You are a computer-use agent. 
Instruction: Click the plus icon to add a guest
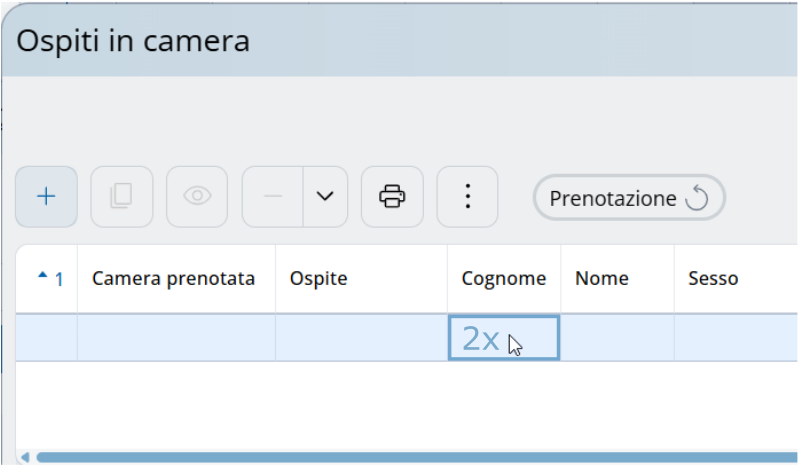tap(46, 196)
